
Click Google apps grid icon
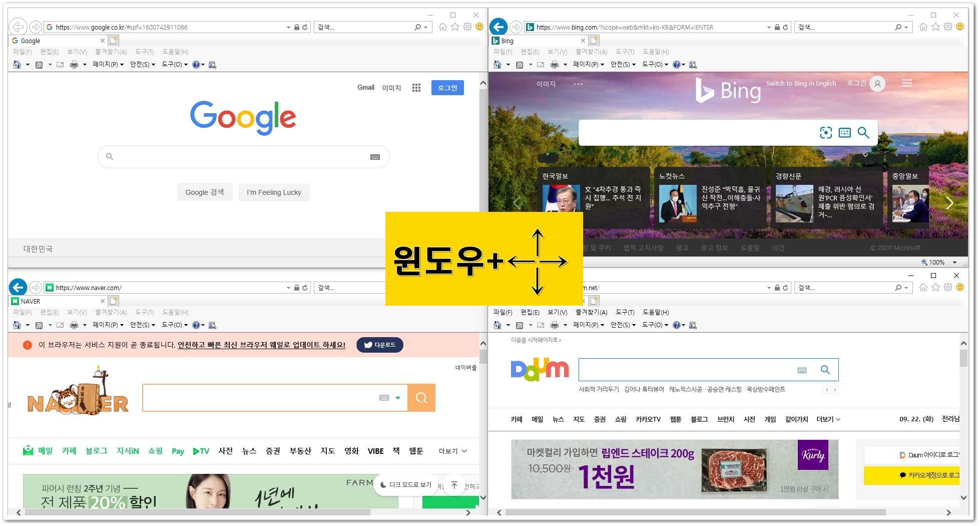[416, 88]
